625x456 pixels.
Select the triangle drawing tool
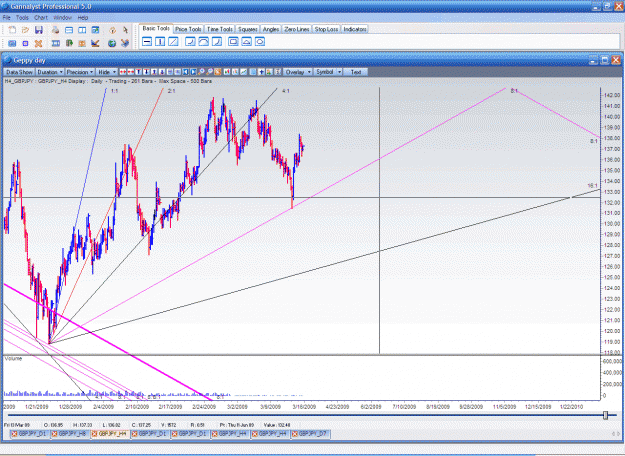(246, 41)
